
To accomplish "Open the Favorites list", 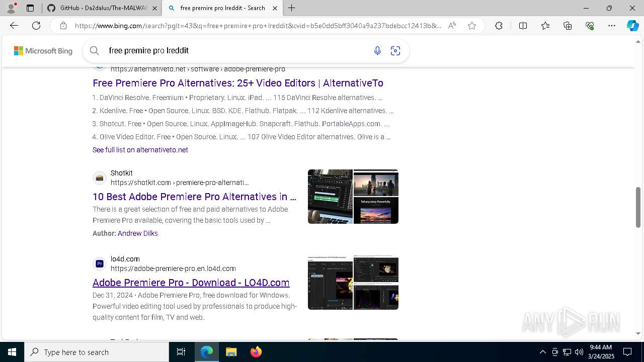I will click(545, 26).
